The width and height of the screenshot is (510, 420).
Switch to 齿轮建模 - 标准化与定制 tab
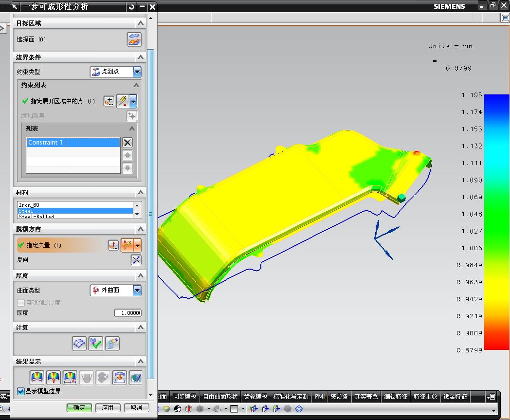(x=276, y=397)
